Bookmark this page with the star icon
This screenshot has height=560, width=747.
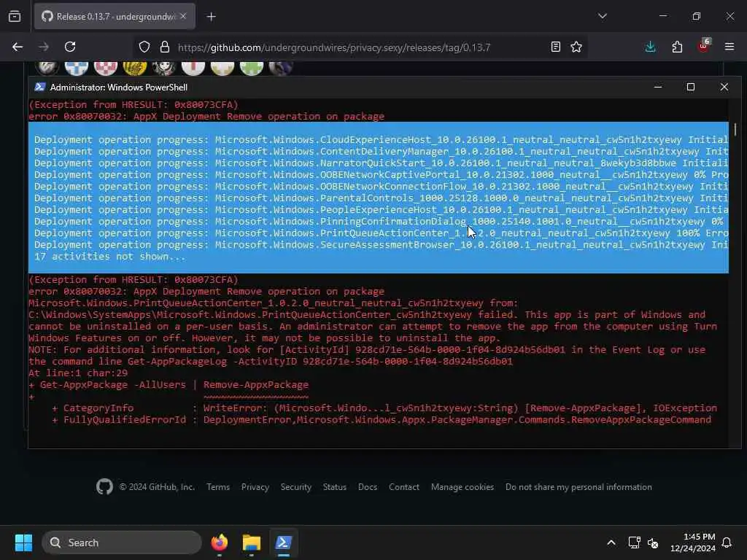click(x=576, y=47)
